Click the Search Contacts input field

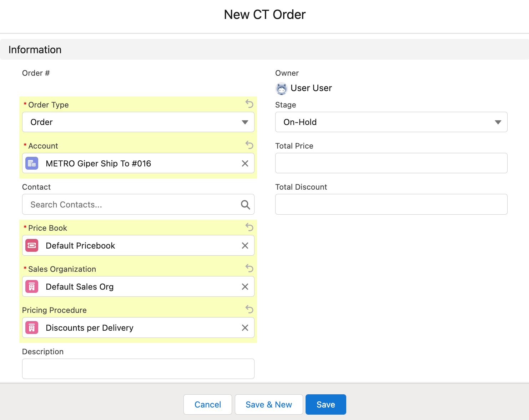132,205
